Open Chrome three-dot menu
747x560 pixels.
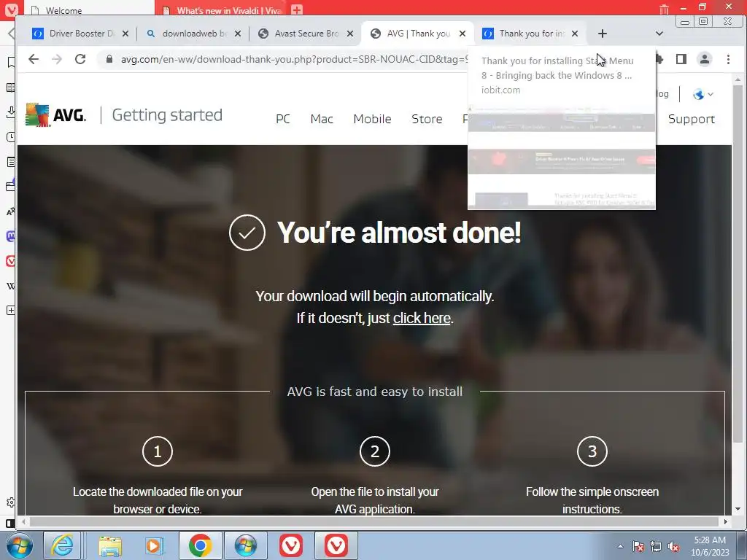729,59
